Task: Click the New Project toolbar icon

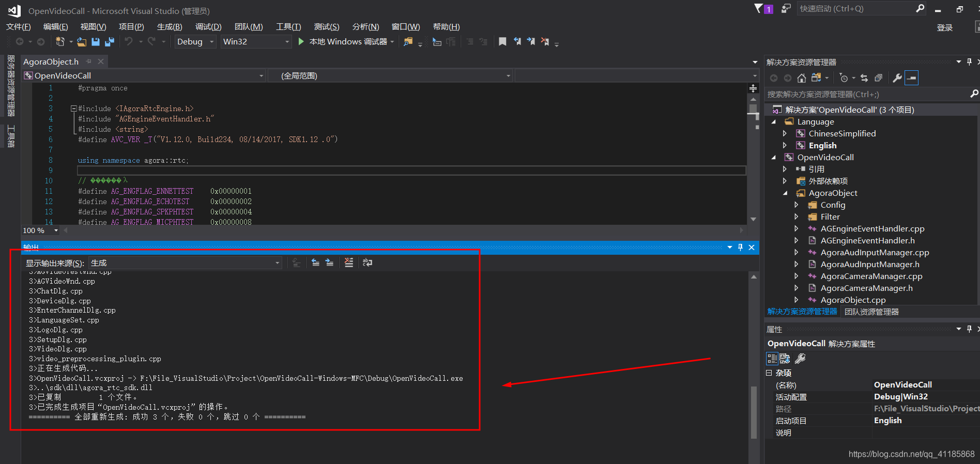Action: pyautogui.click(x=60, y=41)
